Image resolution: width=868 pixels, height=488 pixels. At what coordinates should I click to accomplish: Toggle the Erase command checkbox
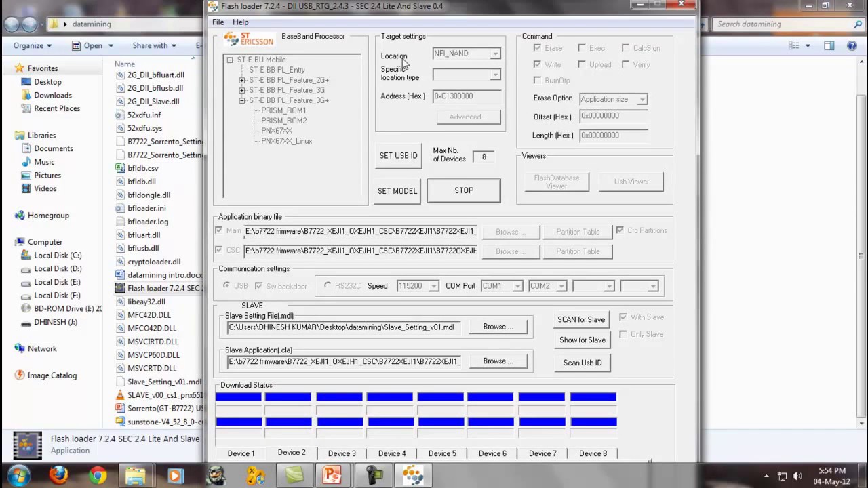(537, 48)
